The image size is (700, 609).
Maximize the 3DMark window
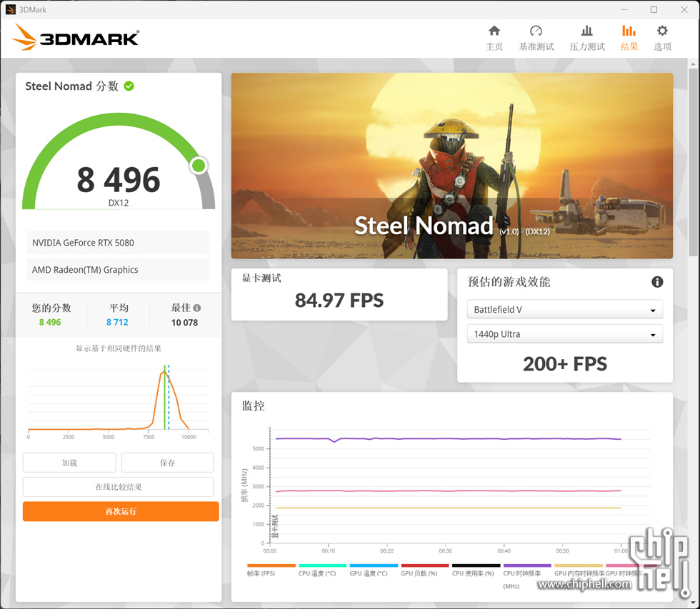(x=654, y=9)
